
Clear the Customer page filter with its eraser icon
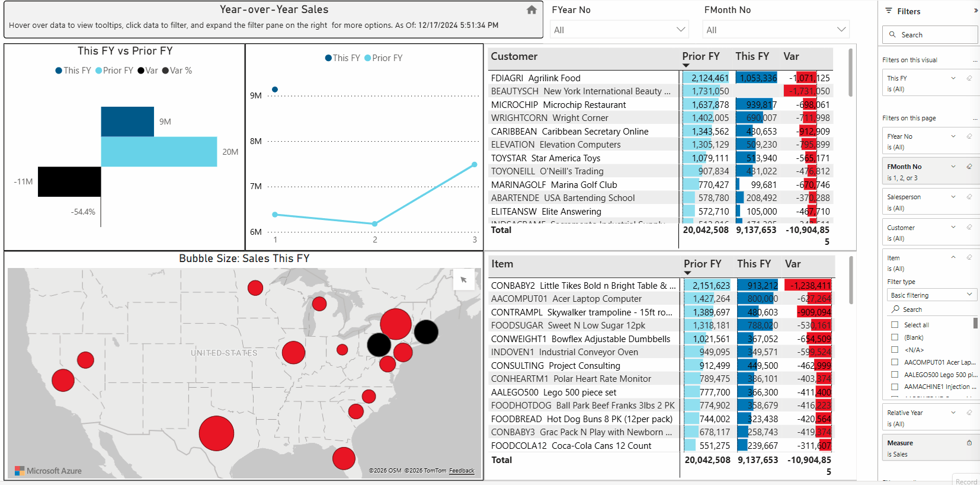969,227
